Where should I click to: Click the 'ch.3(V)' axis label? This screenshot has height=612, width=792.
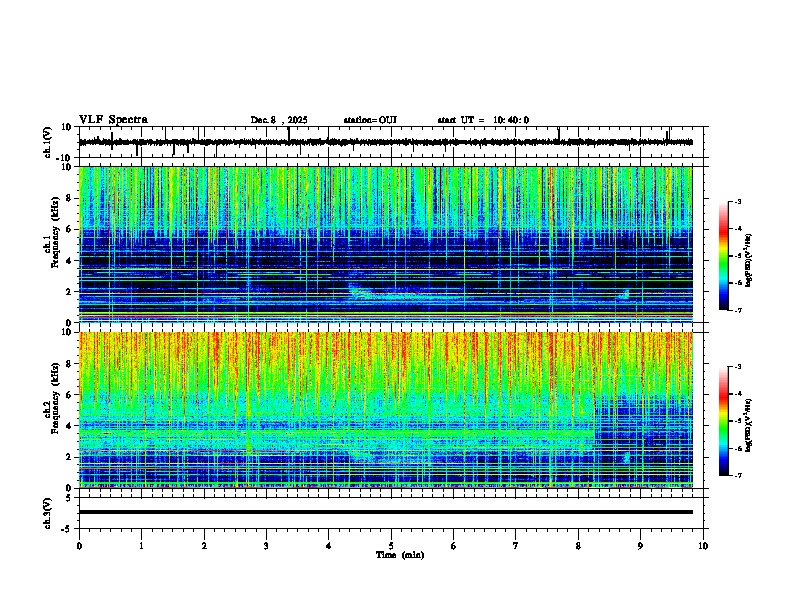click(48, 513)
